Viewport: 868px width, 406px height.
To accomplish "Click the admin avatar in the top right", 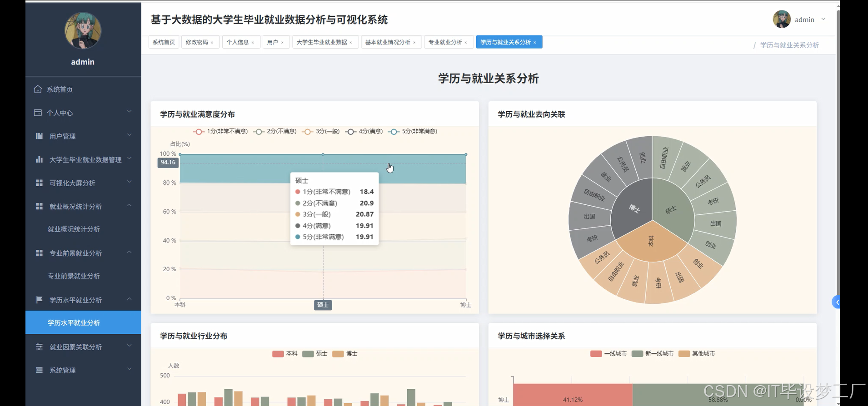I will pyautogui.click(x=782, y=19).
